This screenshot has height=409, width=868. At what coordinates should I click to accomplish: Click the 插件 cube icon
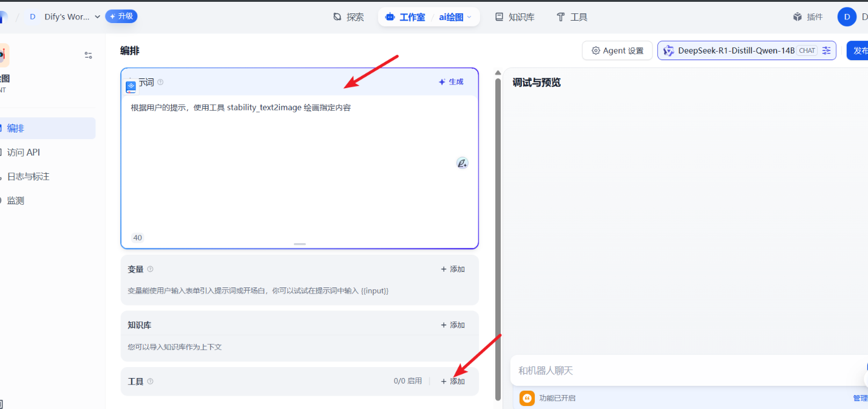click(798, 17)
